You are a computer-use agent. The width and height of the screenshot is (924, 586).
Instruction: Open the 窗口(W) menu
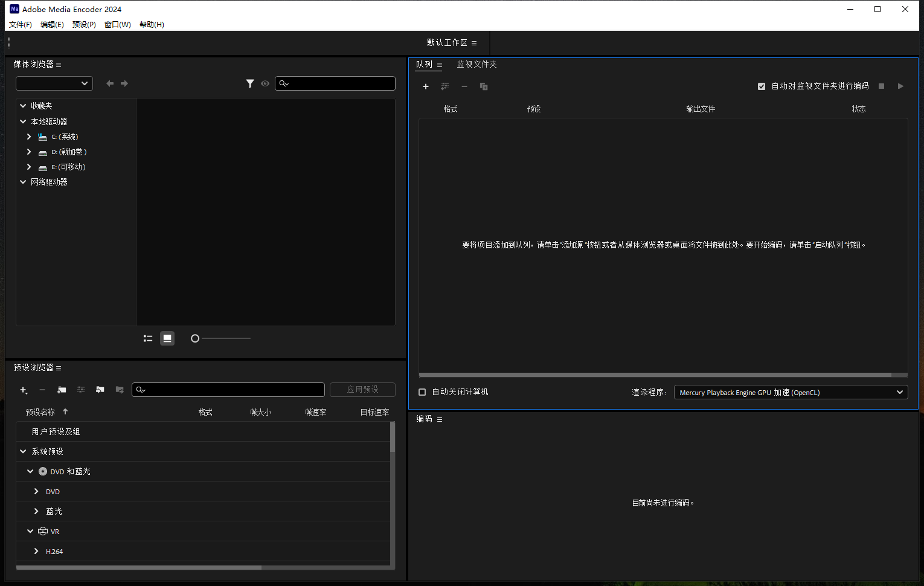(118, 25)
